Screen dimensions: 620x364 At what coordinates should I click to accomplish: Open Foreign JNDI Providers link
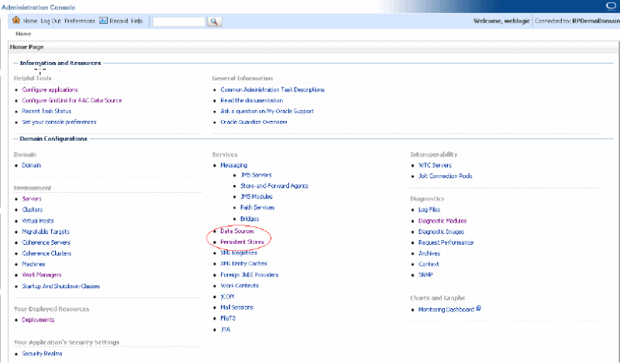tap(250, 275)
